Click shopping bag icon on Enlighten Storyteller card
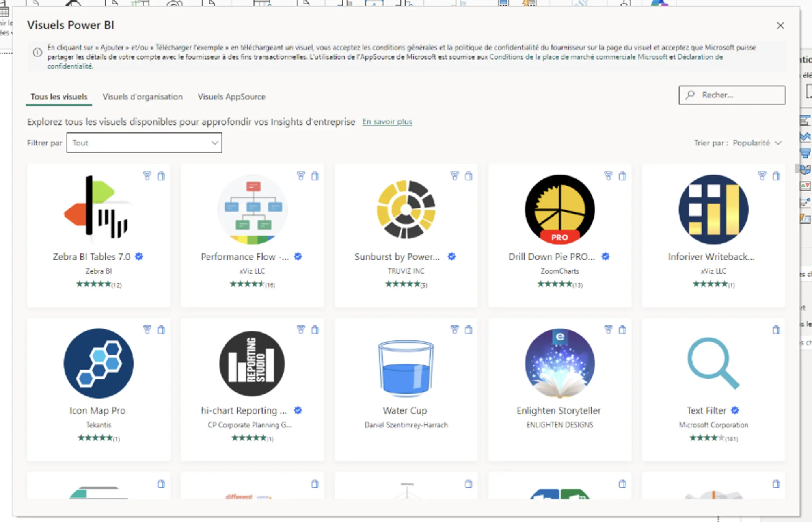 pyautogui.click(x=622, y=329)
